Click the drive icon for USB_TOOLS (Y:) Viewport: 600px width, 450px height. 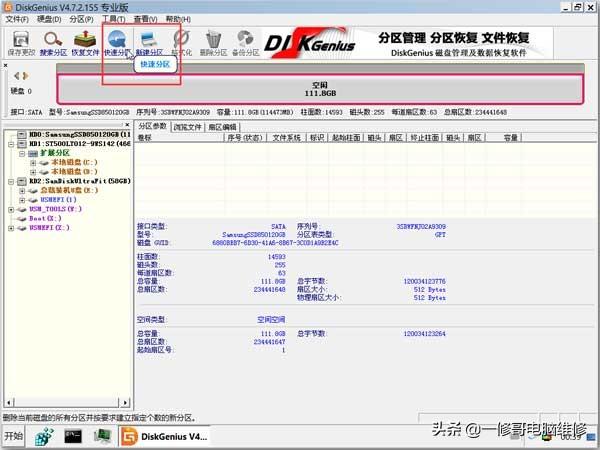[x=22, y=209]
